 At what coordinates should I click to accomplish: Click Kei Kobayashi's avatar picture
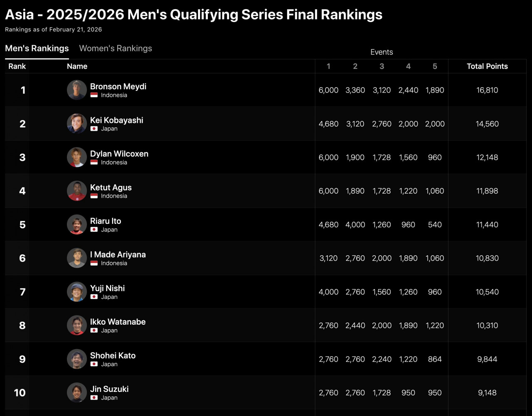coord(77,124)
